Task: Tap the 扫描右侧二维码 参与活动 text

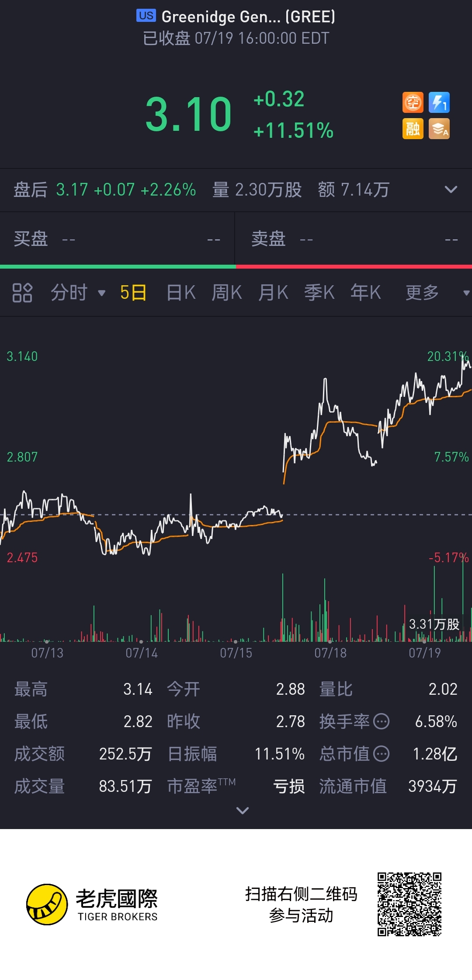Action: point(301,904)
